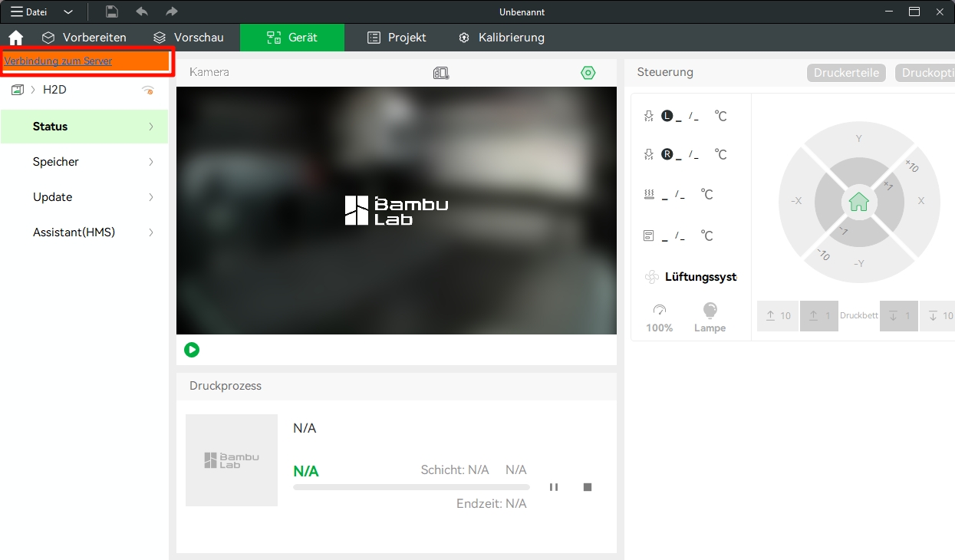Move Y axis +10 on the outer ring
Viewport: 955px width, 560px height.
[859, 138]
